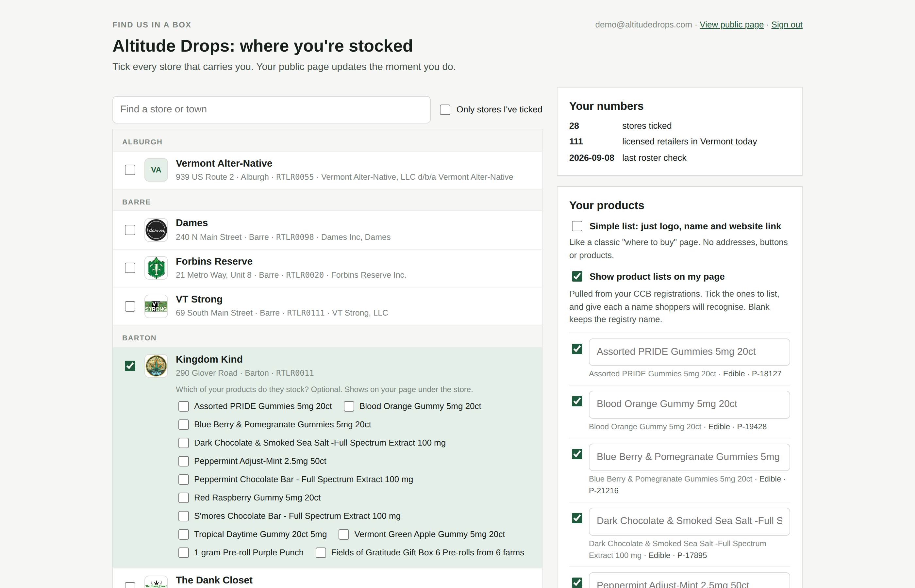Click the Dames store name
The width and height of the screenshot is (915, 588).
(192, 223)
